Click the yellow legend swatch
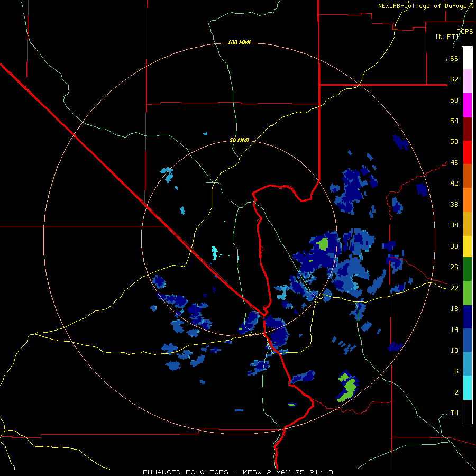Image resolution: width=476 pixels, height=476 pixels. click(467, 246)
